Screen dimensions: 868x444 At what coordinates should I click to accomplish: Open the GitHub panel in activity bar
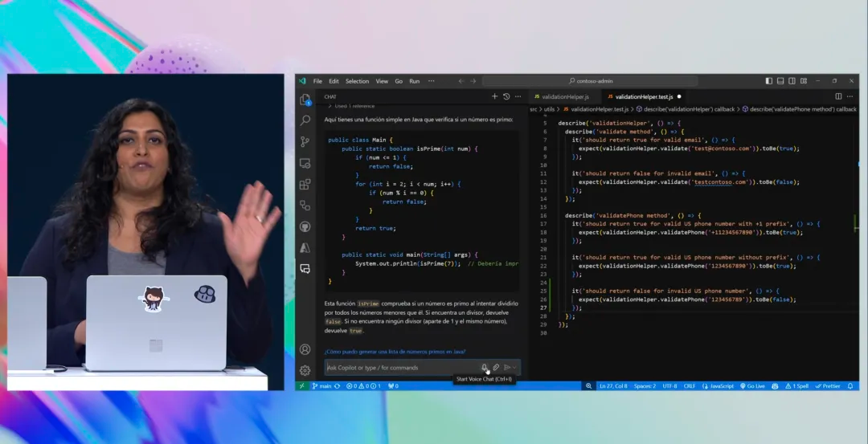pos(305,226)
